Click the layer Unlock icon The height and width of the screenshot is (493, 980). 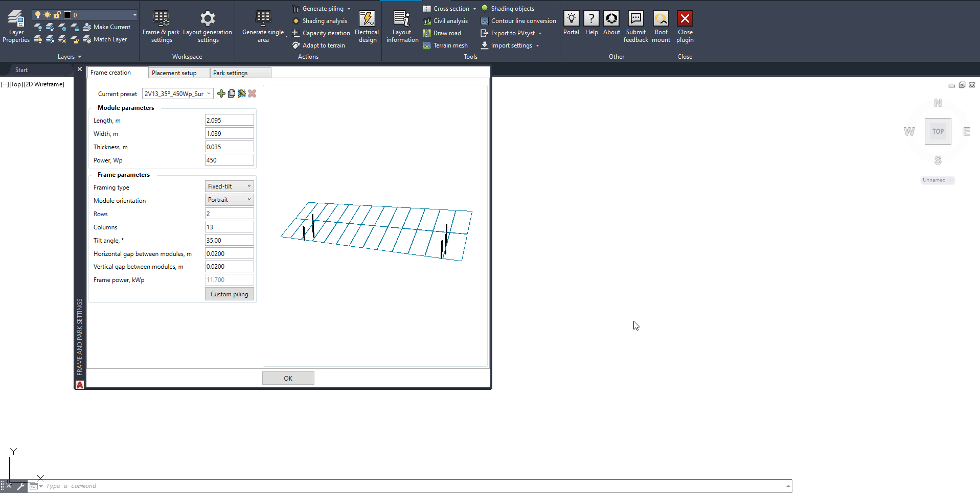click(x=75, y=39)
